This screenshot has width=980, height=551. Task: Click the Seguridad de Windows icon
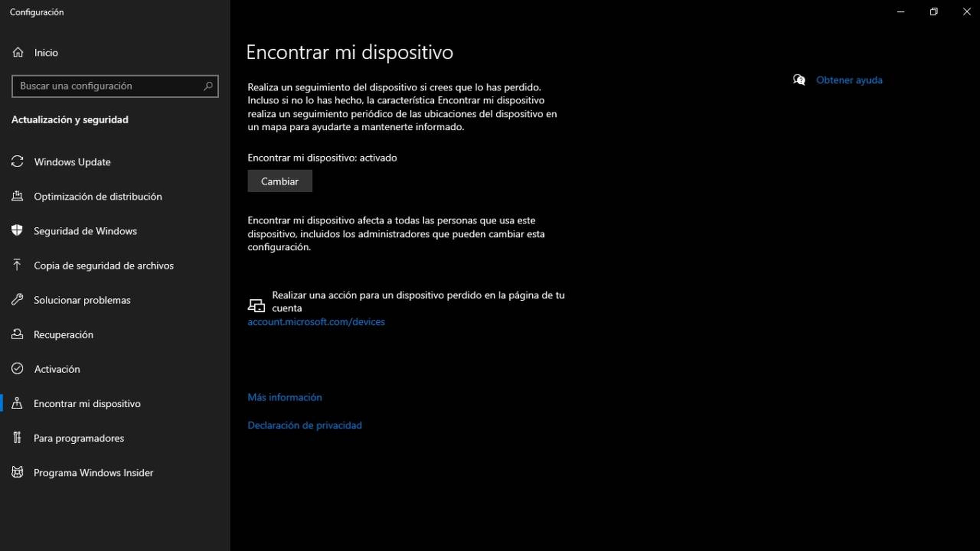pos(18,230)
